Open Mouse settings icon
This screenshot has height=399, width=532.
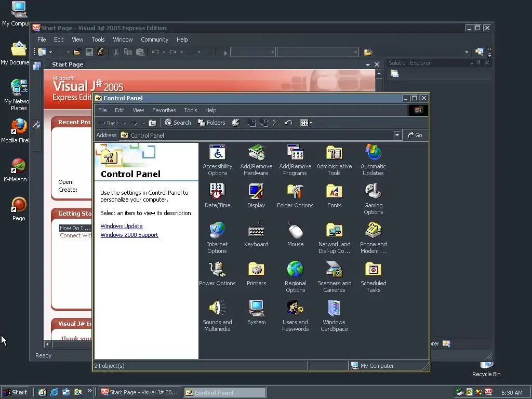tap(295, 234)
